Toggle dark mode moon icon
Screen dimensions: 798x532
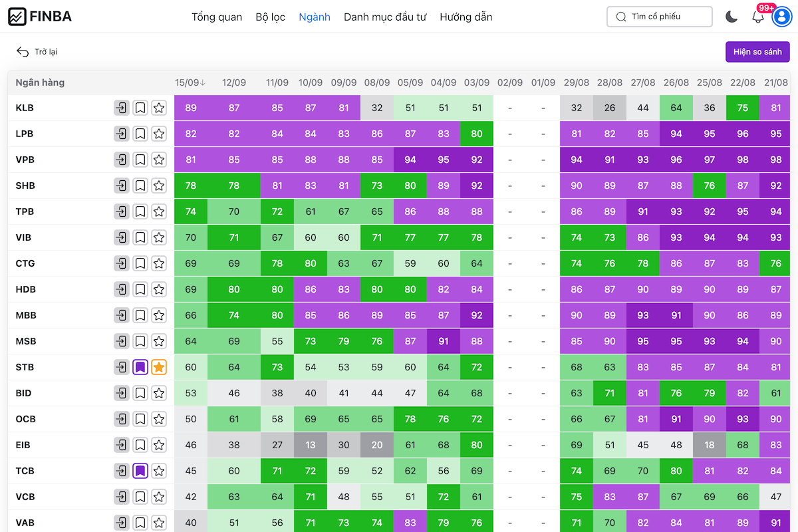pos(731,17)
